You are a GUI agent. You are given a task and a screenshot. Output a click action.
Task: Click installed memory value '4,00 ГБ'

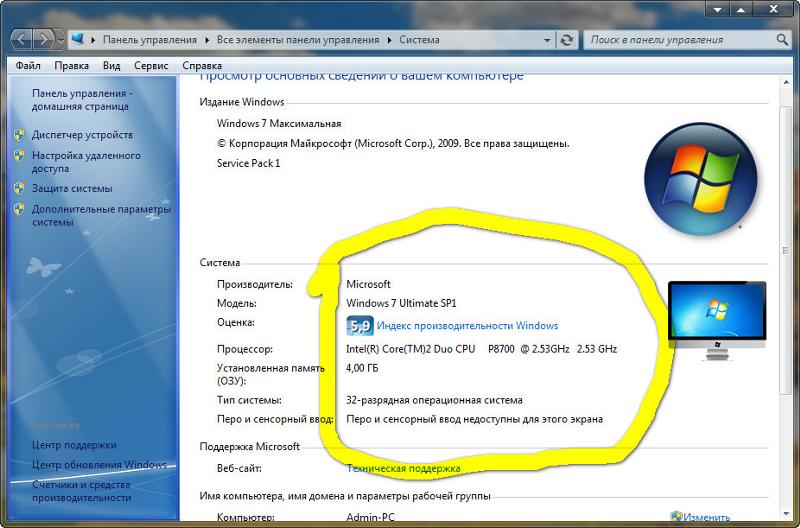pyautogui.click(x=362, y=368)
